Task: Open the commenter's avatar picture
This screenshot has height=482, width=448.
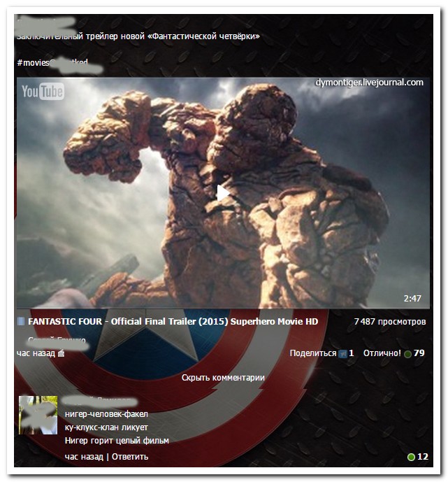Action: [38, 415]
